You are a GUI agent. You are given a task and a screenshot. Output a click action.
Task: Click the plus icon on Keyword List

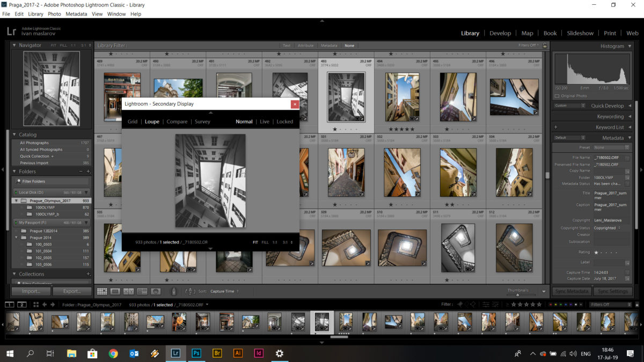point(555,127)
